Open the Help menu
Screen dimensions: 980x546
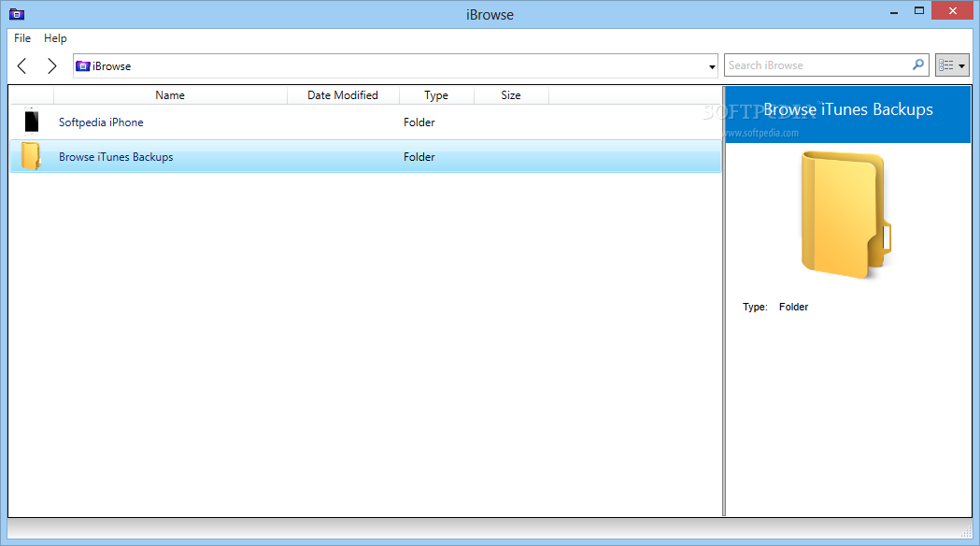[55, 38]
